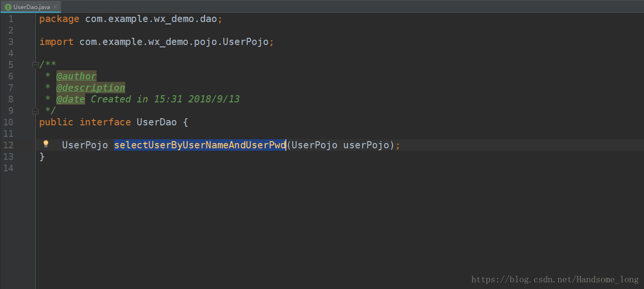
Task: Click the yellow lightbulb intention icon
Action: coord(46,144)
